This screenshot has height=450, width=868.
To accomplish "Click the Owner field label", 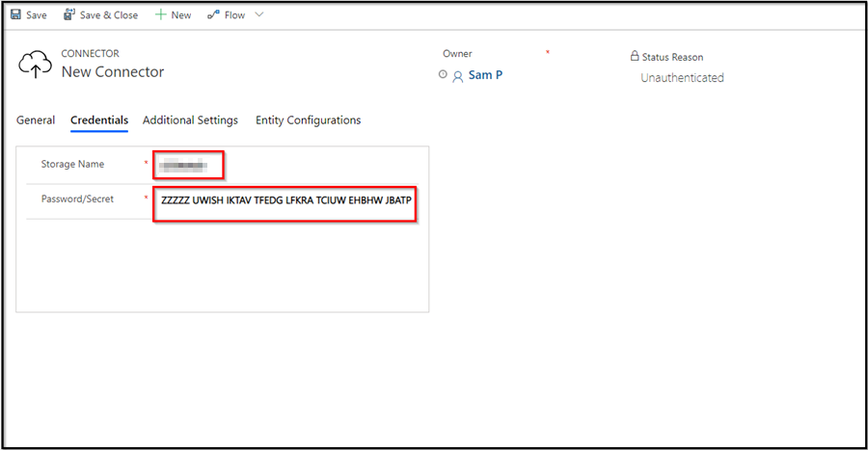I will coord(457,54).
